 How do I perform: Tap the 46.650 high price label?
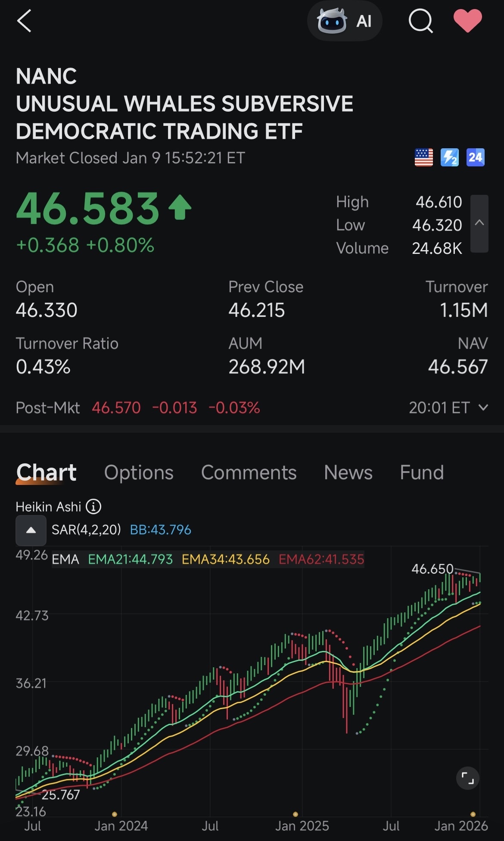click(x=432, y=569)
